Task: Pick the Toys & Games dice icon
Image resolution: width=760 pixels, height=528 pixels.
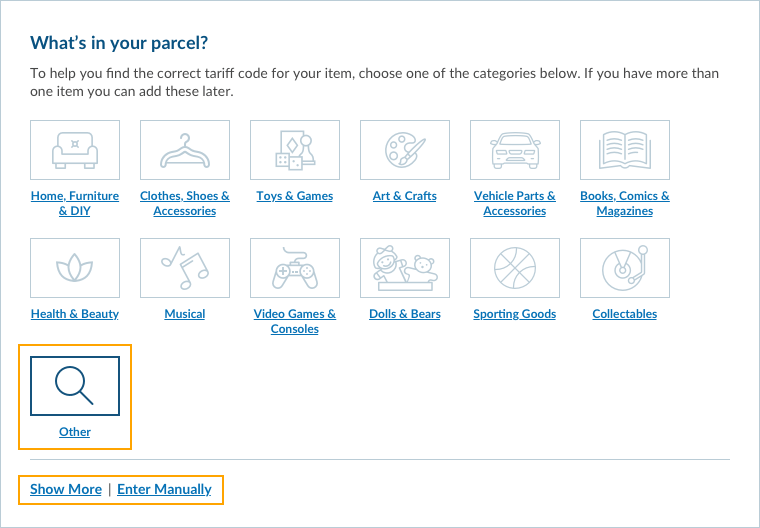Action: [295, 150]
